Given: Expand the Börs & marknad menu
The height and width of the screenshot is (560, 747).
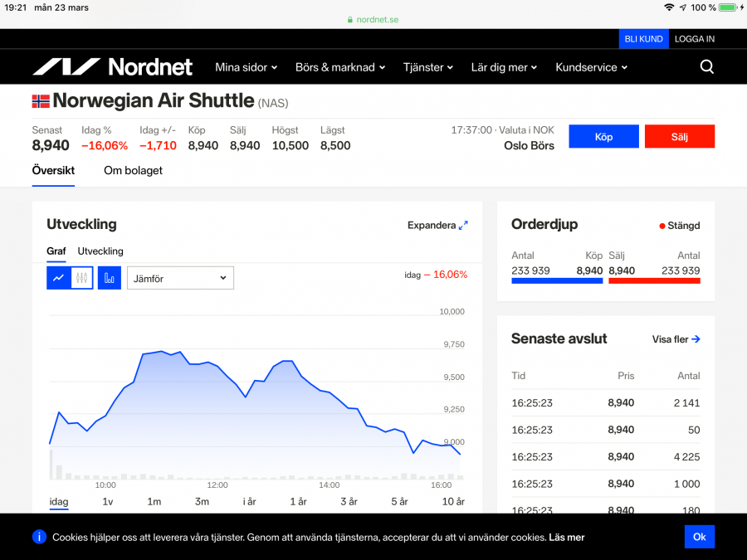Looking at the screenshot, I should [341, 67].
